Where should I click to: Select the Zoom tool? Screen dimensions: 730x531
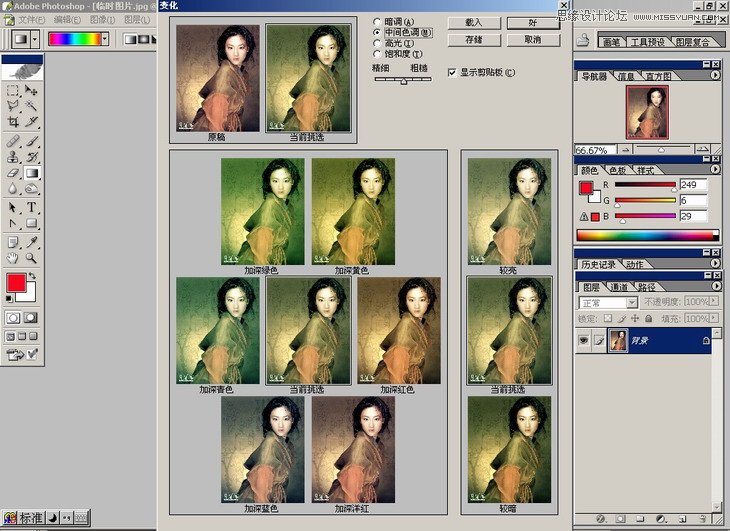point(31,258)
